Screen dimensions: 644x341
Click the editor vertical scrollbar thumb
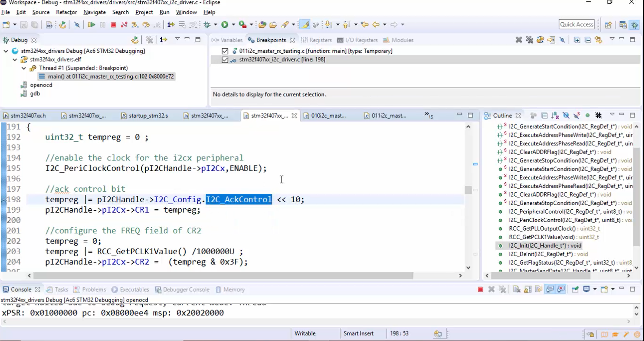[468, 190]
